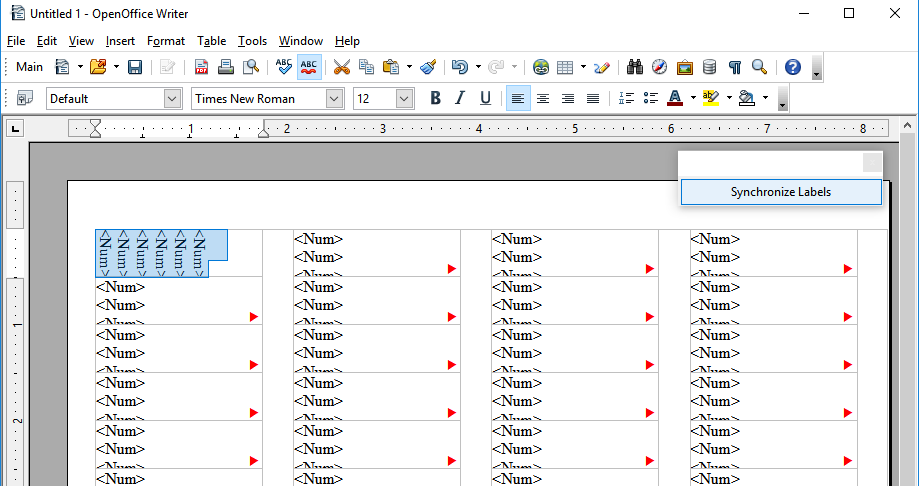Open the File menu
Screen dimensions: 920x486
coord(16,41)
